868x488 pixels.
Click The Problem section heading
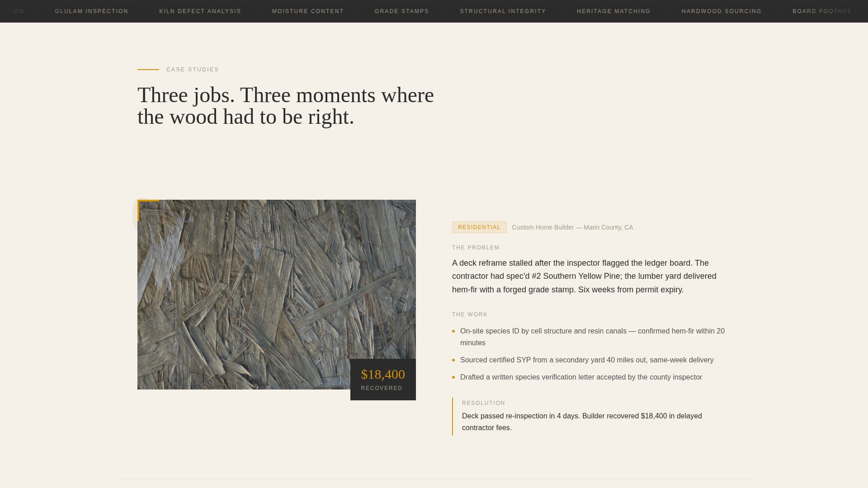[476, 248]
